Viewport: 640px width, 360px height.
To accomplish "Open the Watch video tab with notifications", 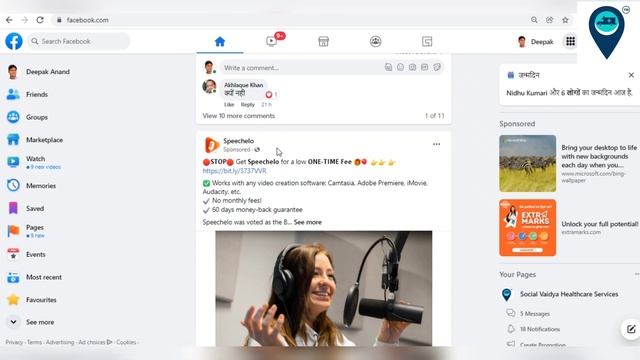I will point(272,41).
